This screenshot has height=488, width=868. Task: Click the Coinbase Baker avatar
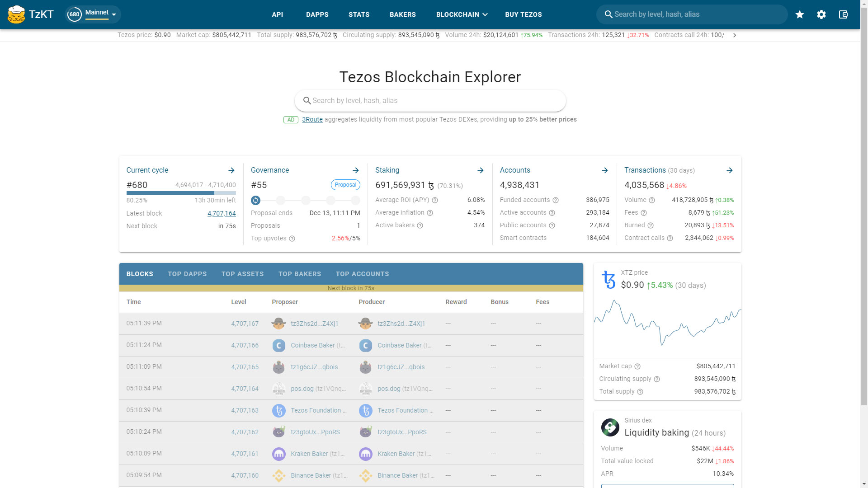click(x=278, y=345)
